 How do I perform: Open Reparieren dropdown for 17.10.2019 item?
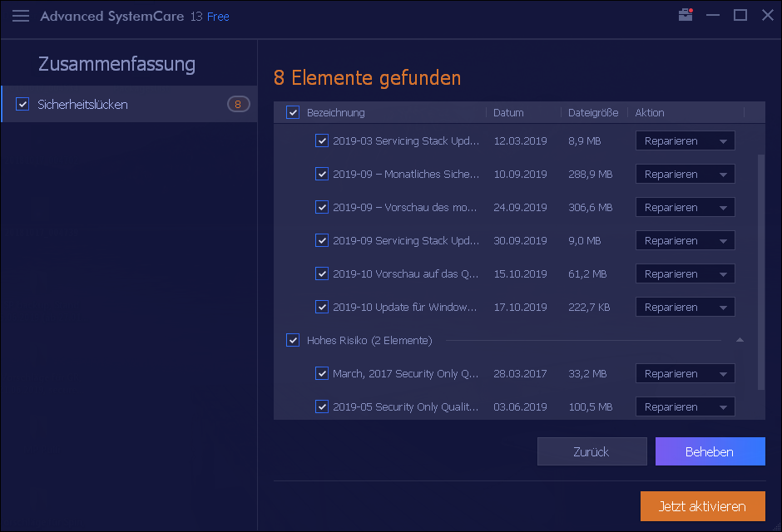coord(685,307)
